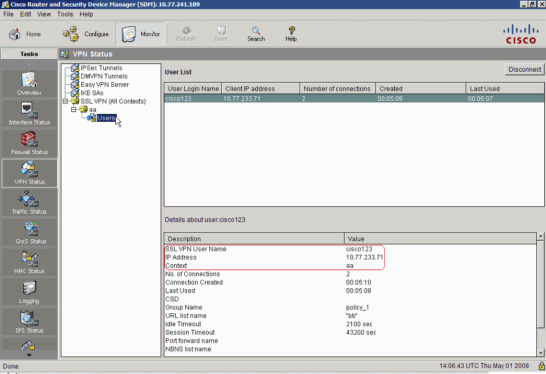
Task: Open the Help toolbar icon
Action: [291, 34]
